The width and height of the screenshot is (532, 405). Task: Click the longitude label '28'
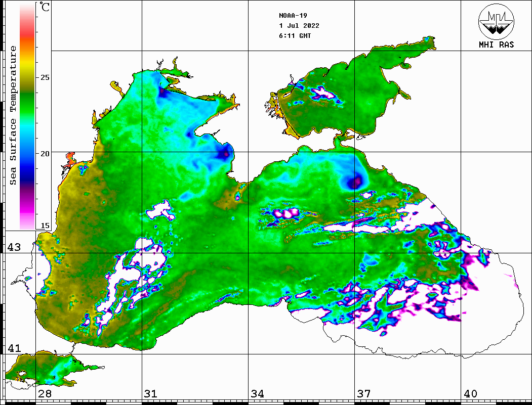[45, 394]
